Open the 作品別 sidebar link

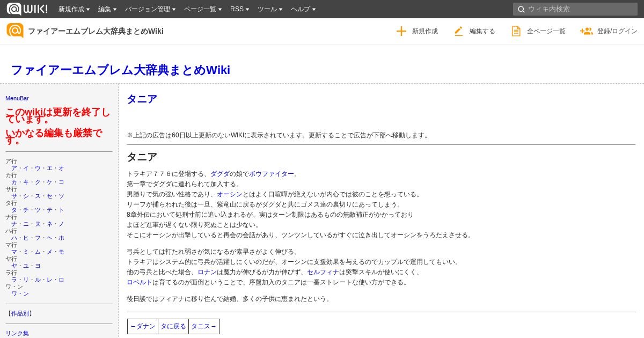click(x=20, y=313)
